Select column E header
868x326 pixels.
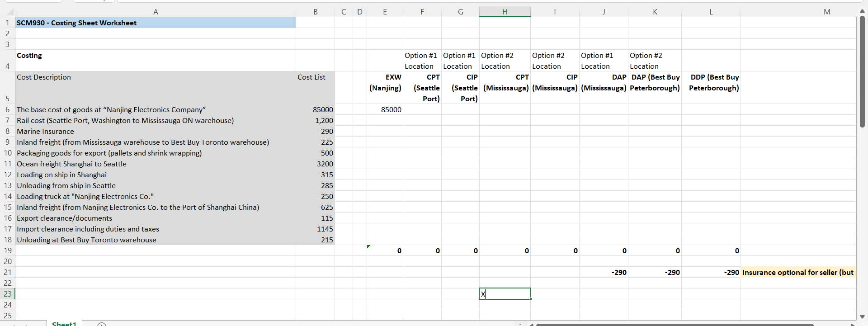pos(385,12)
